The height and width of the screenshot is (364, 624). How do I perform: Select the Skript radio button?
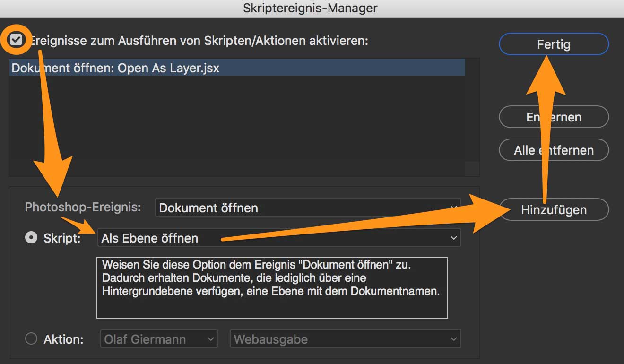[31, 238]
